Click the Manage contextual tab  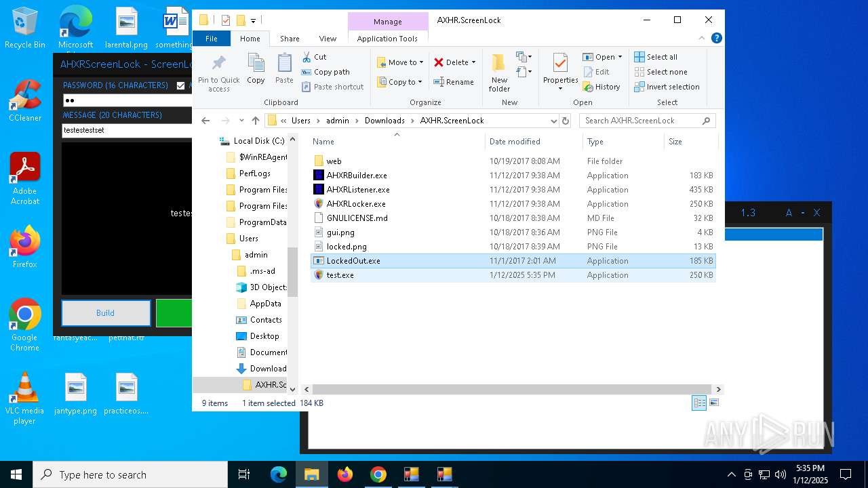387,22
